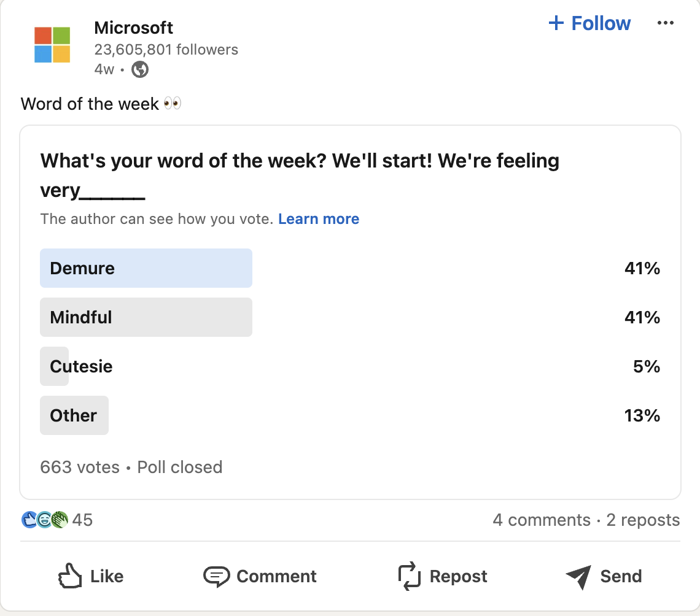
Task: Click the clapping hands reaction icon
Action: pyautogui.click(x=59, y=520)
